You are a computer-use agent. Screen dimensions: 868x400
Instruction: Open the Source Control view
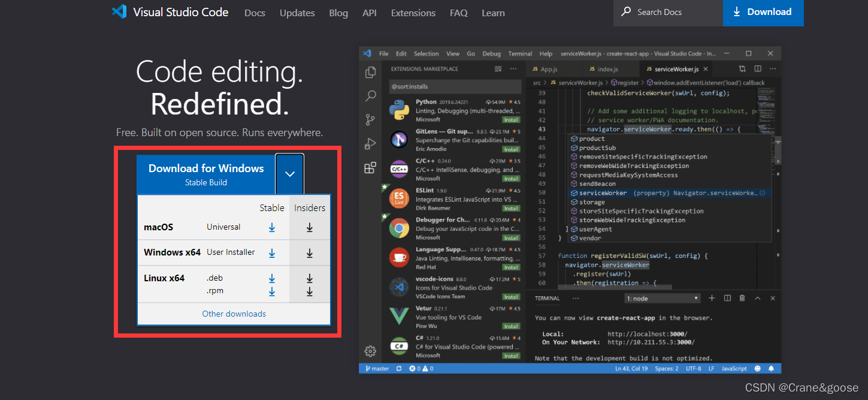click(x=370, y=119)
